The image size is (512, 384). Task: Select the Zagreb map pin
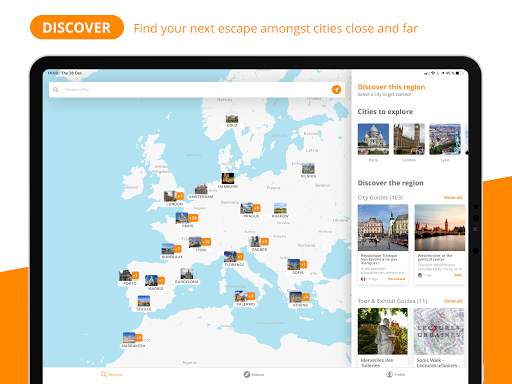point(259,244)
